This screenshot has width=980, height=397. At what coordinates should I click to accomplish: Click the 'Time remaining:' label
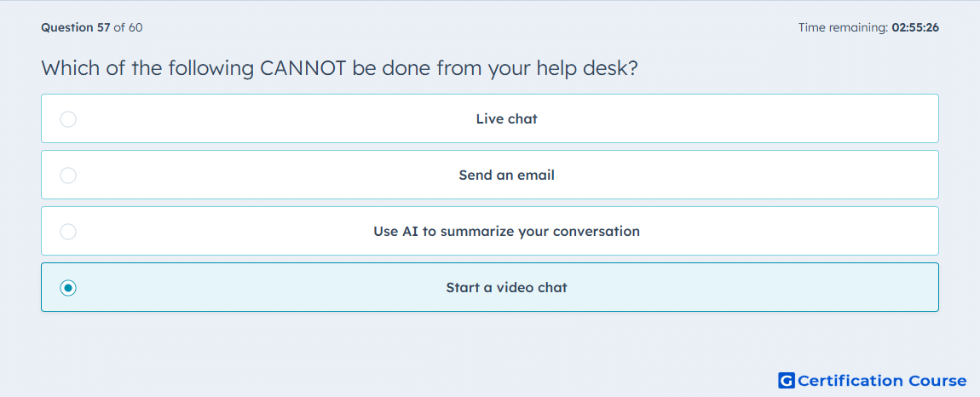(843, 27)
